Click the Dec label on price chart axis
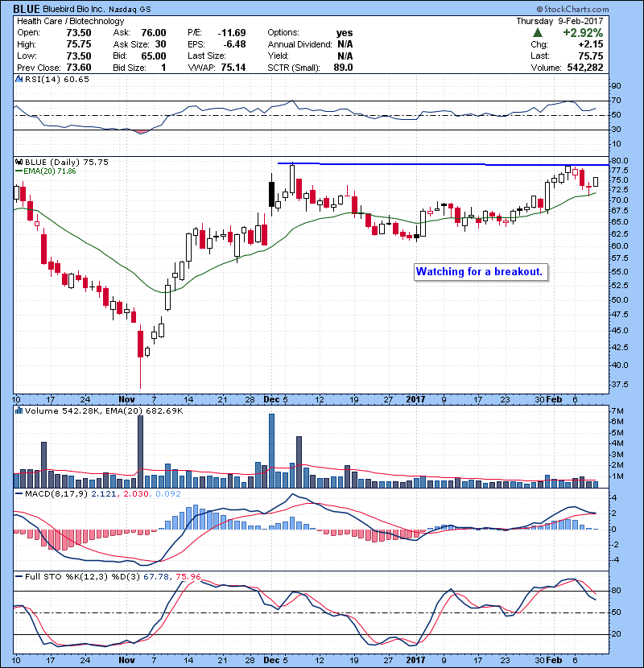Viewport: 644px width, 668px height. click(271, 399)
